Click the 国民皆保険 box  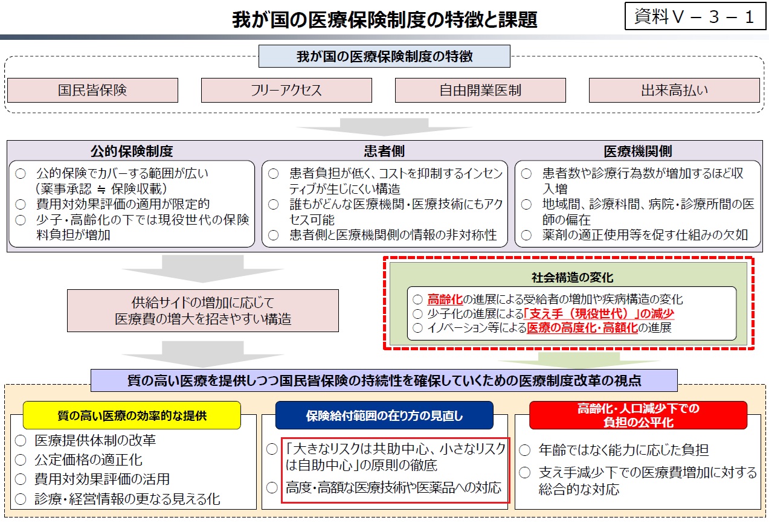(x=92, y=90)
